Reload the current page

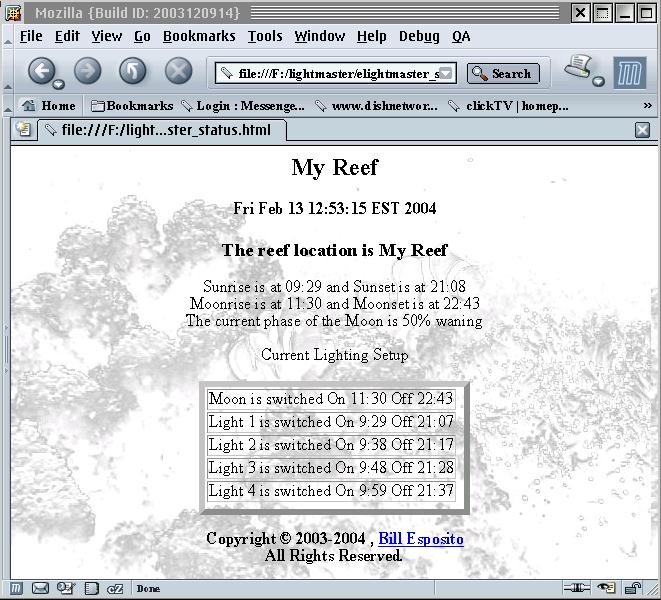pos(133,71)
